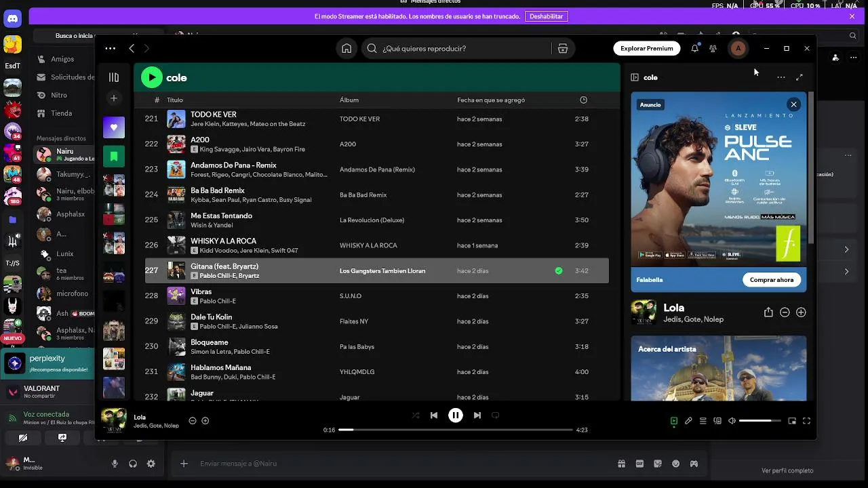Open Tienda in Discord sidebar
This screenshot has height=488, width=868.
[x=61, y=113]
